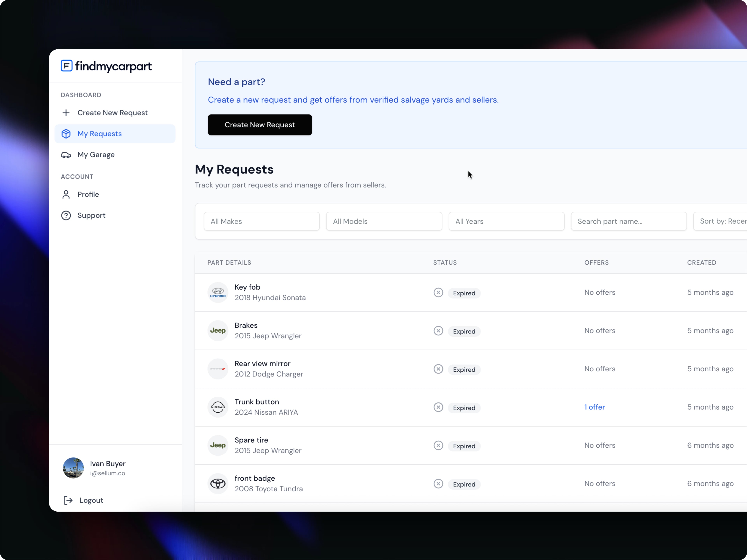Click the black Create New Request button
The image size is (747, 560).
pyautogui.click(x=260, y=125)
